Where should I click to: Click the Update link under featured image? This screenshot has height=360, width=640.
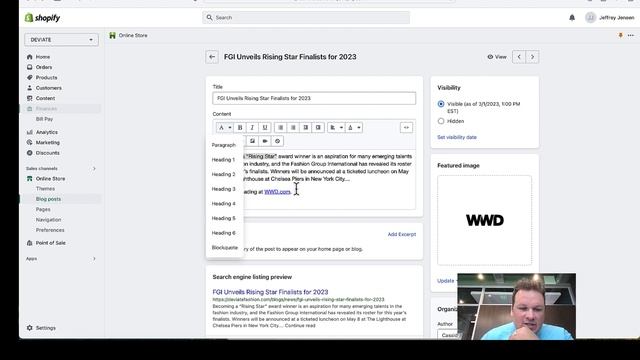[x=445, y=281]
